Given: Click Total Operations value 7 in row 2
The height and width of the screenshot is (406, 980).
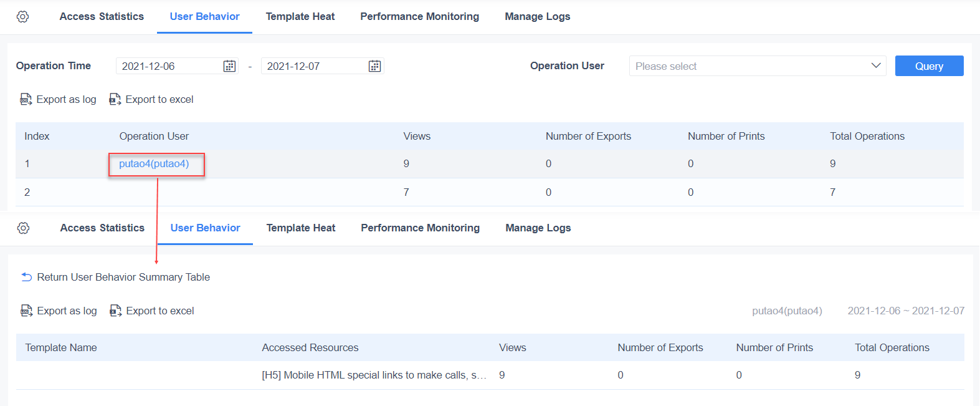Looking at the screenshot, I should tap(832, 193).
